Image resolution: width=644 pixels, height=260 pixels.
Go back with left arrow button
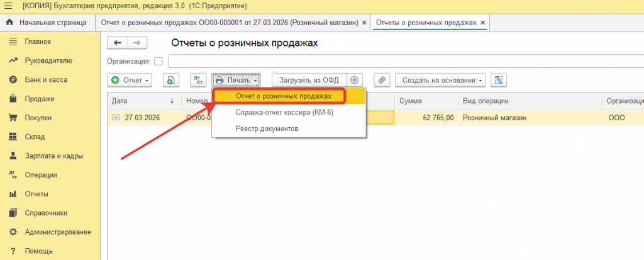point(118,43)
